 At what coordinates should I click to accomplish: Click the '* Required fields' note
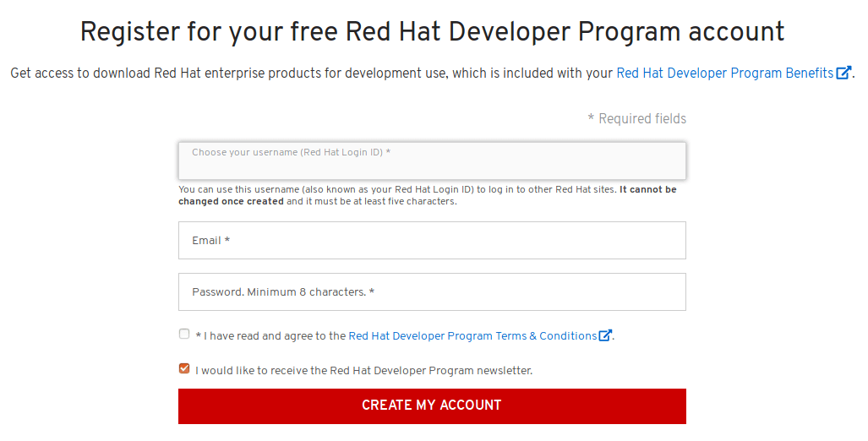636,119
